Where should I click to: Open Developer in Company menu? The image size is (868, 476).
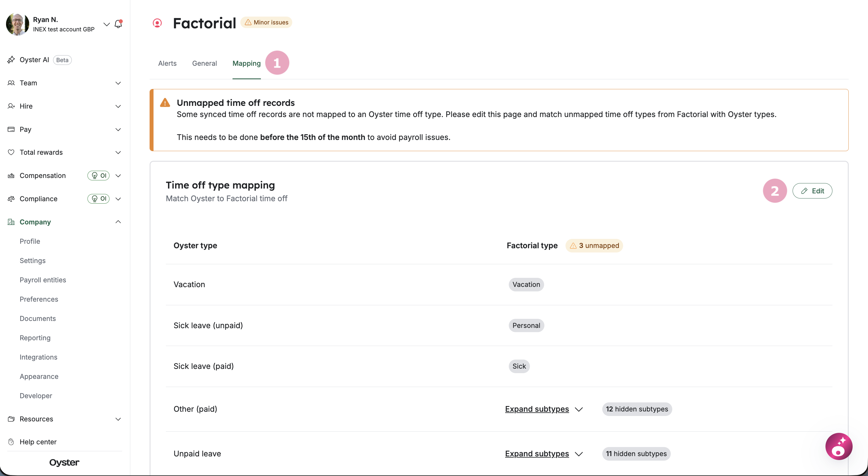click(36, 396)
